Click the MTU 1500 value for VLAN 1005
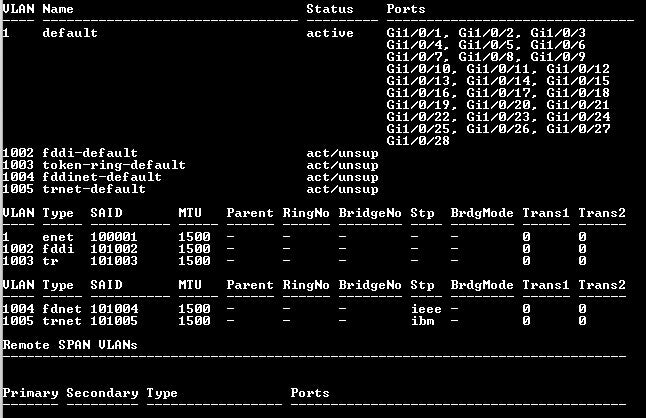This screenshot has height=418, width=646. [194, 321]
